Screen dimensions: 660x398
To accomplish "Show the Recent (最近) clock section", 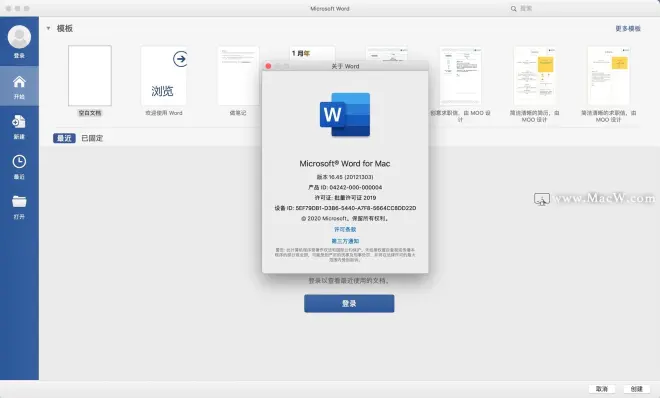I will pos(19,167).
